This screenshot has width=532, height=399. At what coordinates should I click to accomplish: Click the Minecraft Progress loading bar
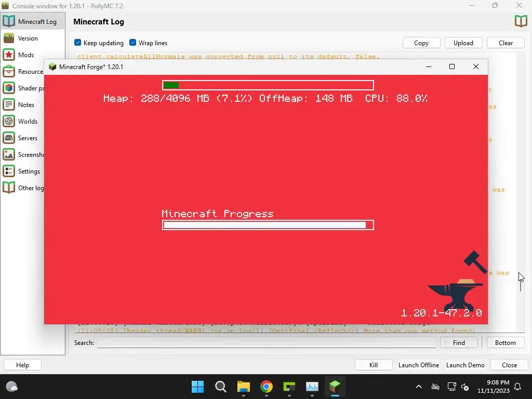coord(268,225)
